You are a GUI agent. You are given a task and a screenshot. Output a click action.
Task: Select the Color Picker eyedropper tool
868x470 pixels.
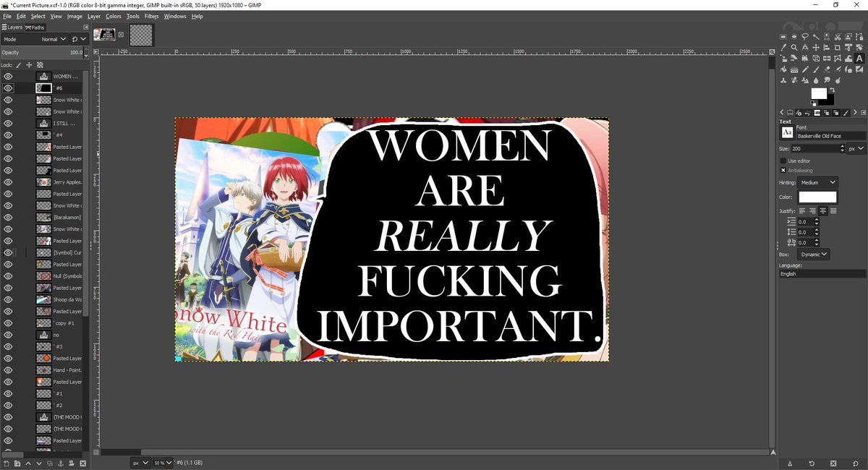[783, 47]
